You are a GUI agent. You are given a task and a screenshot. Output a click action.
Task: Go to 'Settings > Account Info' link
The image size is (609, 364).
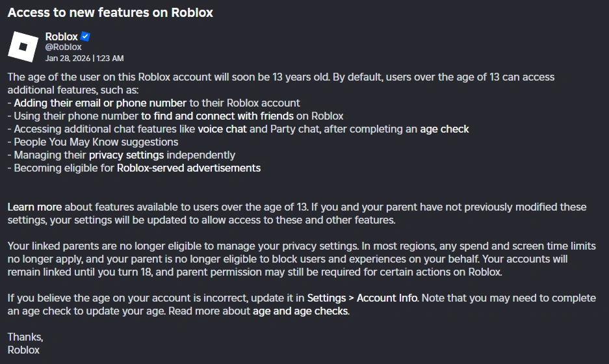363,298
